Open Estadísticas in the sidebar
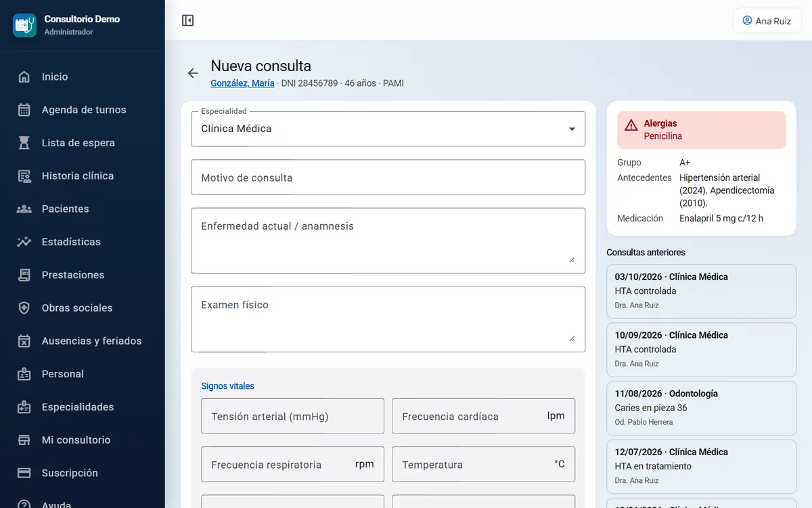 pyautogui.click(x=83, y=242)
